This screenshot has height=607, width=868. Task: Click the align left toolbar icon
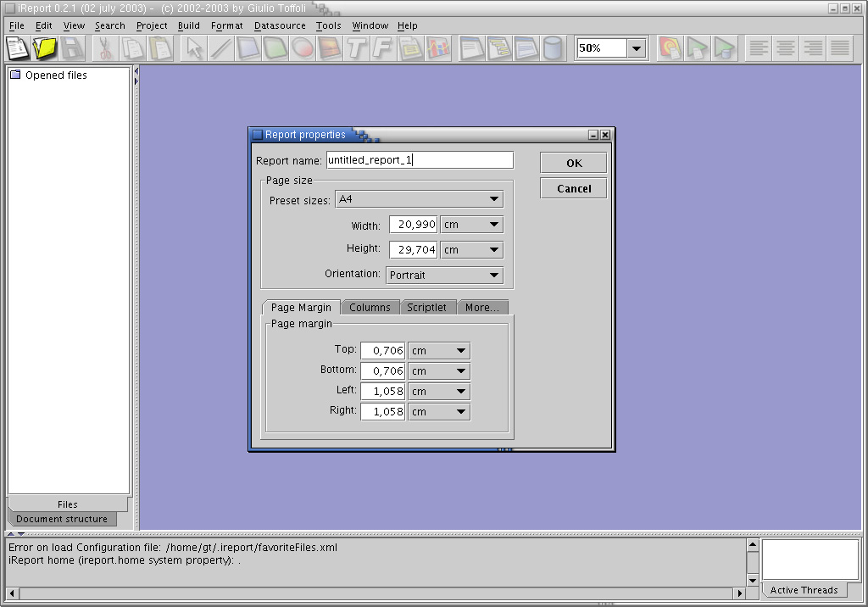pyautogui.click(x=759, y=48)
